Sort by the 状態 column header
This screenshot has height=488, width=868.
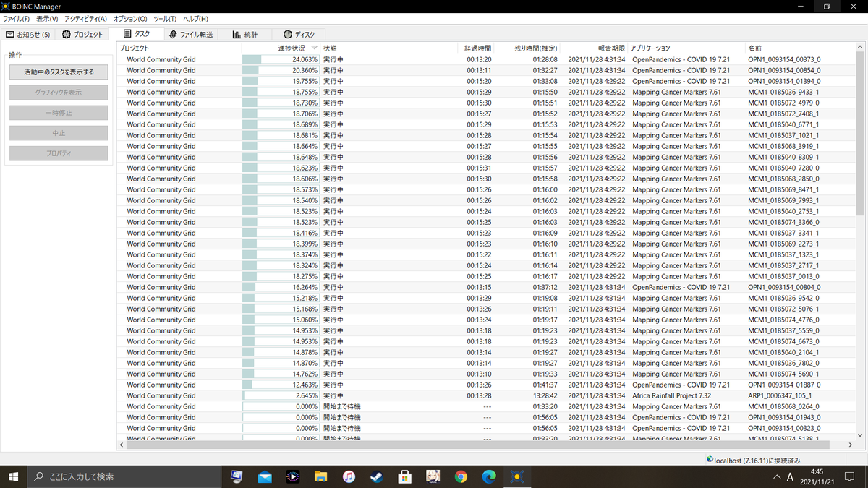pos(391,48)
